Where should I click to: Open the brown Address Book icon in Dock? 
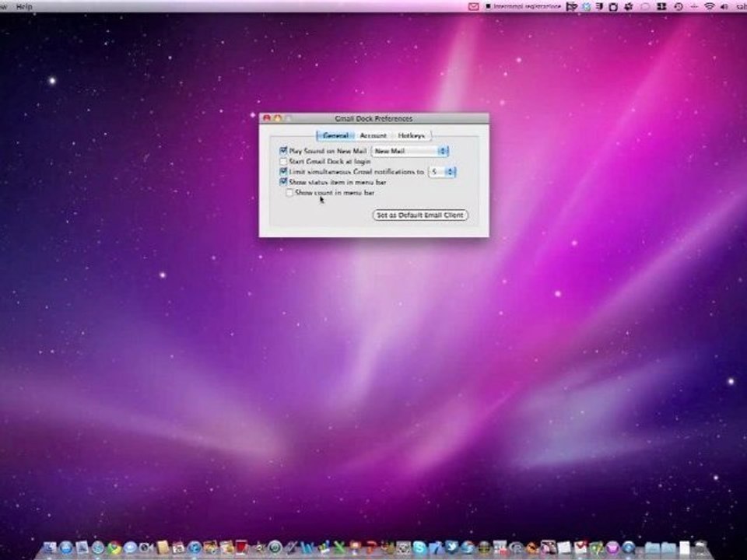tap(163, 548)
